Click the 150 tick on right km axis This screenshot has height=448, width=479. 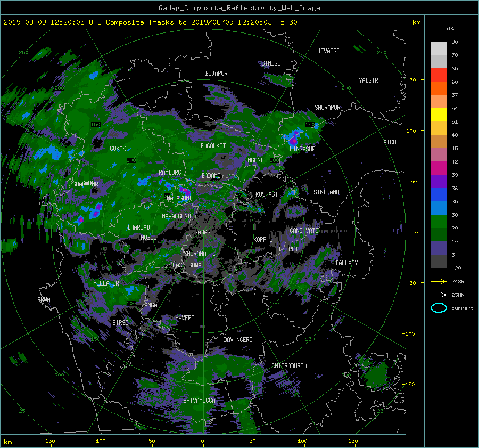click(x=411, y=80)
